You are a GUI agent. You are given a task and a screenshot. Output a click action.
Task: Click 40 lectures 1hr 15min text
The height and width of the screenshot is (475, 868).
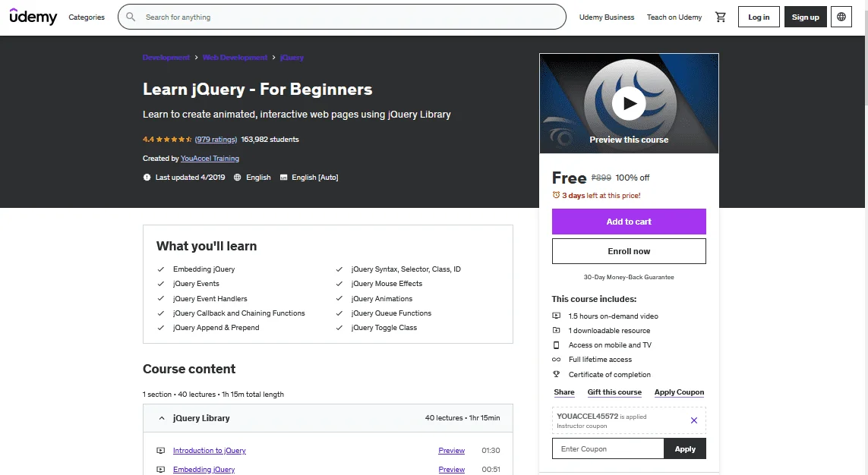(462, 418)
